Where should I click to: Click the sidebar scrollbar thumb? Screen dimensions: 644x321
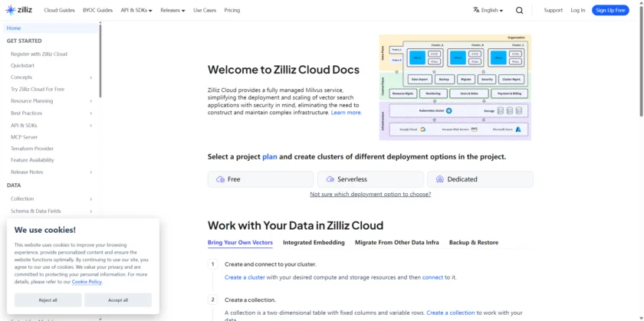(x=100, y=60)
